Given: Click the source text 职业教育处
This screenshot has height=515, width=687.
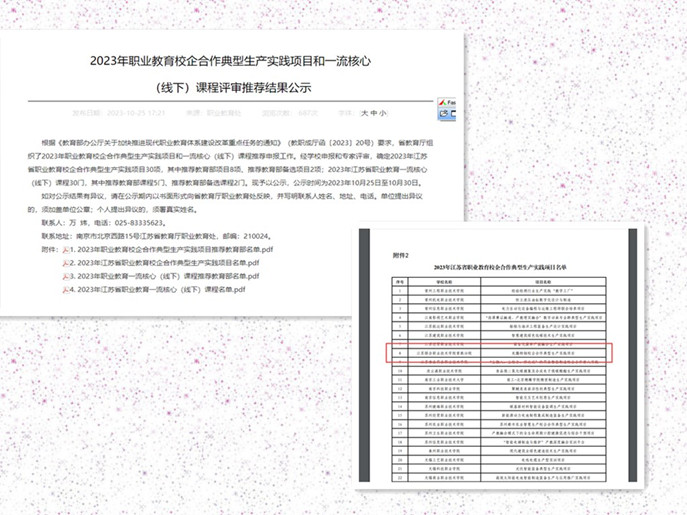Looking at the screenshot, I should (224, 113).
